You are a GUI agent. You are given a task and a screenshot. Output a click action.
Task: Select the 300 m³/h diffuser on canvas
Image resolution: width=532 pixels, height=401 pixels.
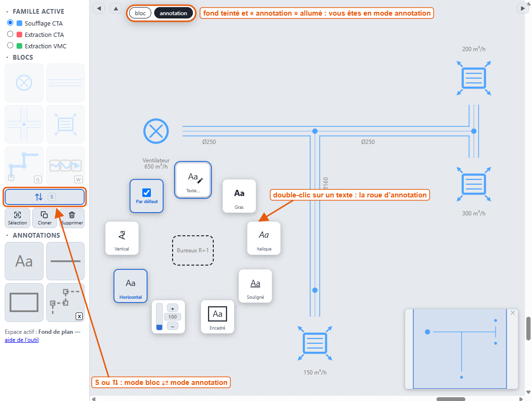[x=474, y=184]
